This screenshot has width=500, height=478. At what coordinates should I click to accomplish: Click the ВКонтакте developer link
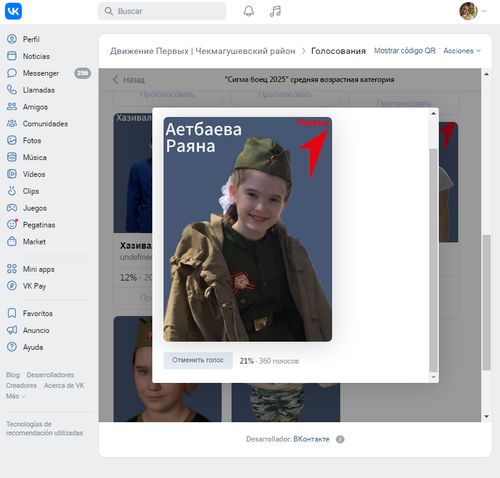311,439
